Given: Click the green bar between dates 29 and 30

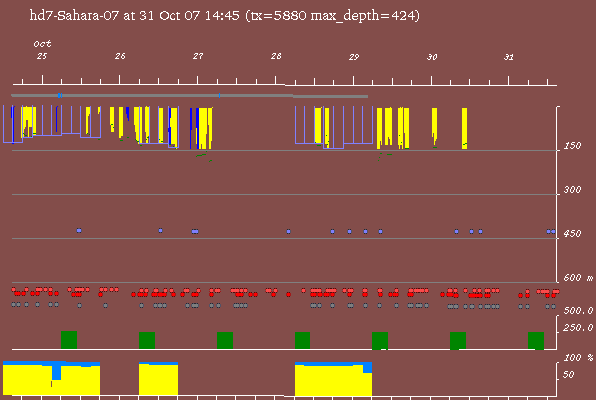Looking at the screenshot, I should pos(380,341).
